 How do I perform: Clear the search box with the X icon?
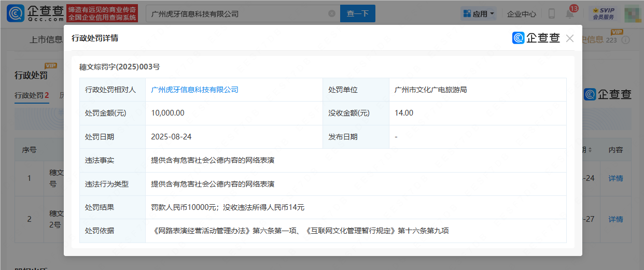332,14
